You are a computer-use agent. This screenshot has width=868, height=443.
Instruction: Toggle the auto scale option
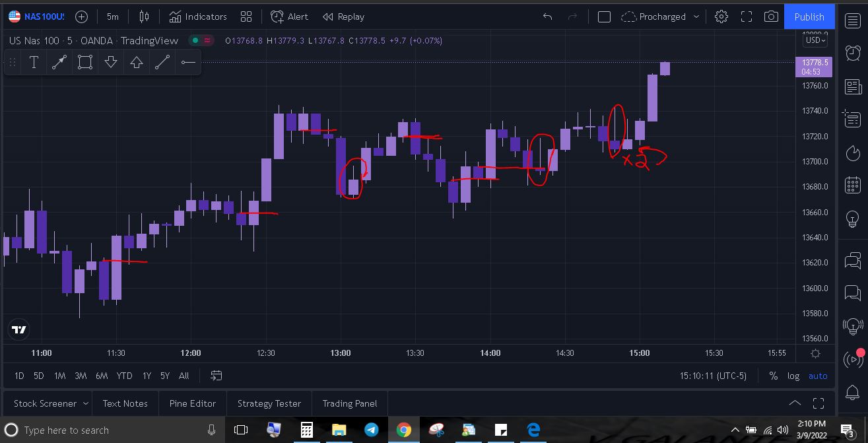click(x=818, y=376)
